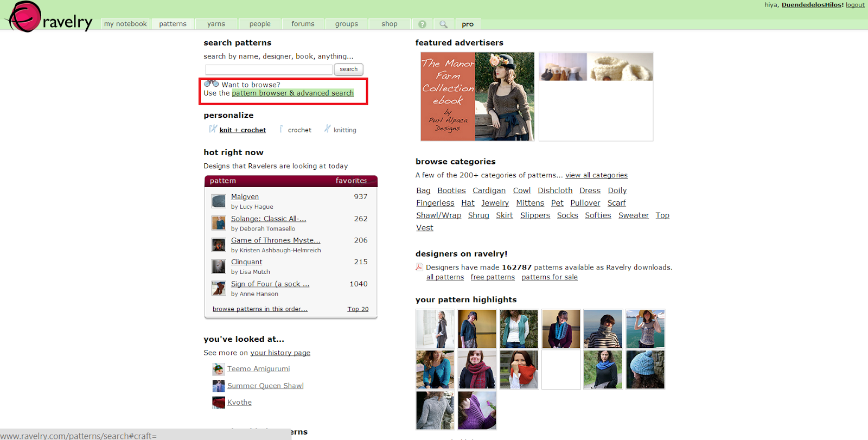Click the Ravelry logo
The width and height of the screenshot is (868, 440).
coord(50,17)
